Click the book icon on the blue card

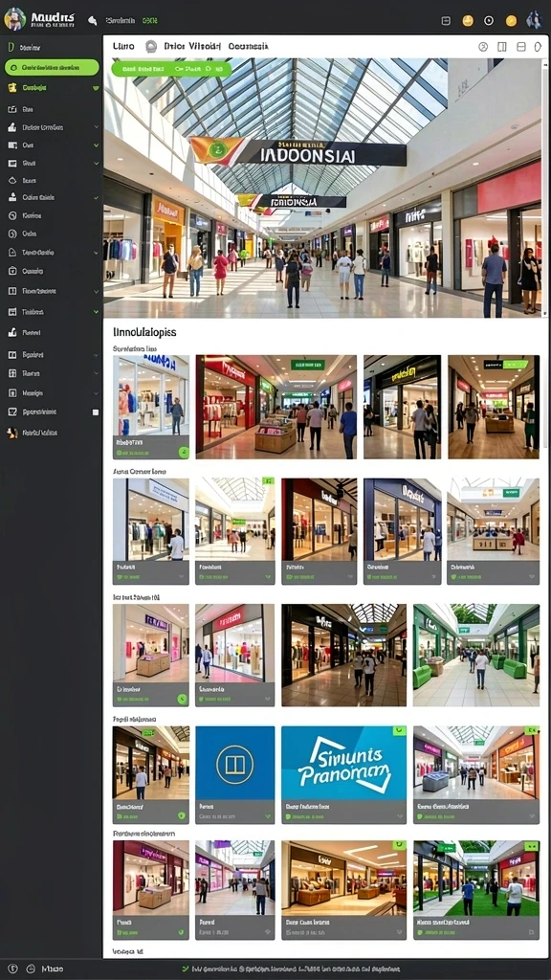point(235,765)
